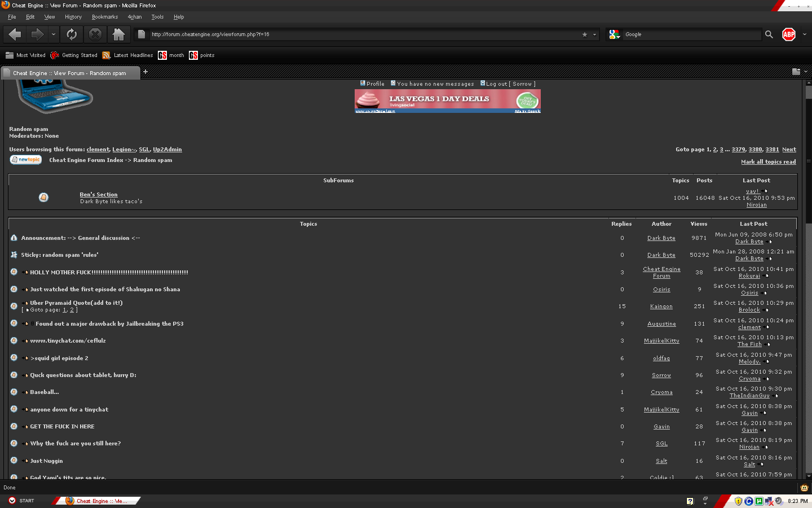
Task: Click the search magnifier icon
Action: 769,34
